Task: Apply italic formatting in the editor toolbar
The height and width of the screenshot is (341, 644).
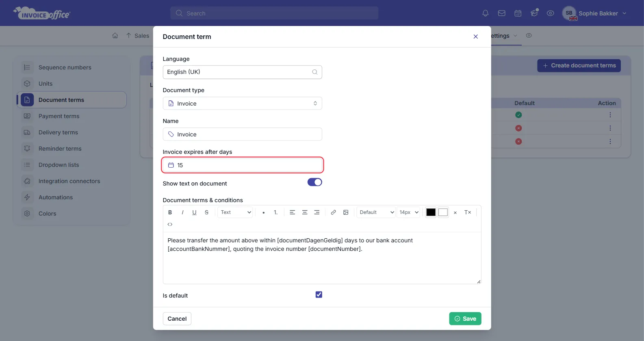Action: tap(182, 212)
